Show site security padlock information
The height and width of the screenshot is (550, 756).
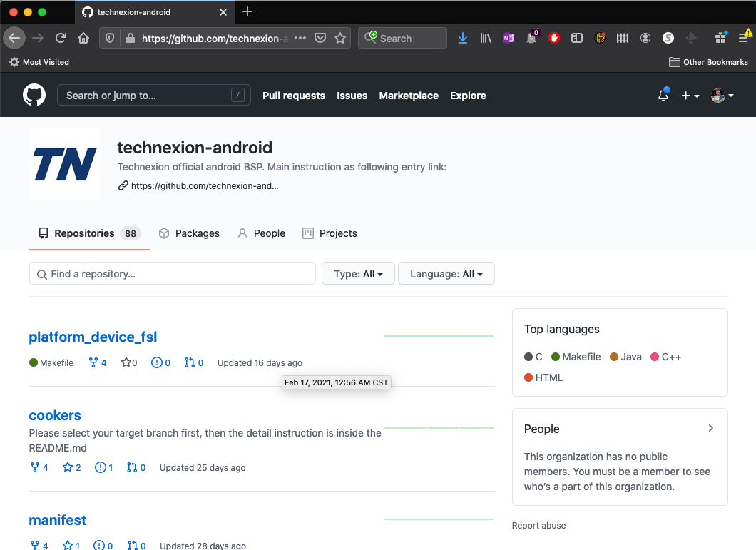[x=131, y=38]
